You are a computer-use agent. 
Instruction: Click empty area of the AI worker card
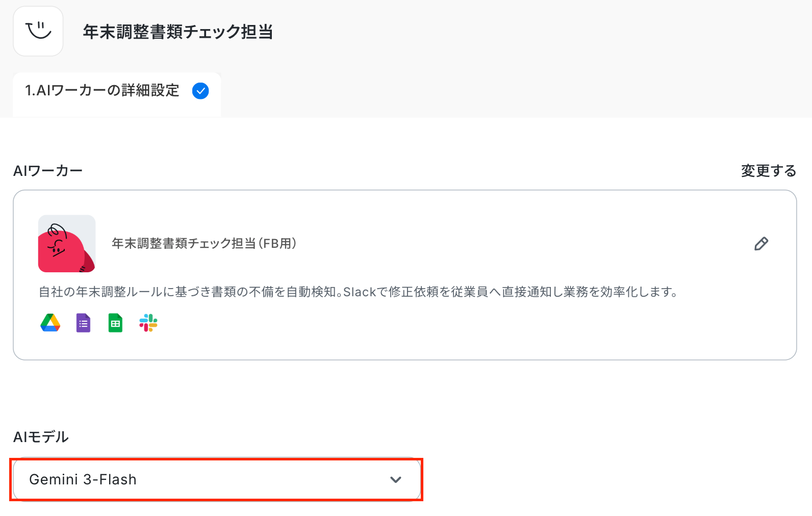point(510,326)
